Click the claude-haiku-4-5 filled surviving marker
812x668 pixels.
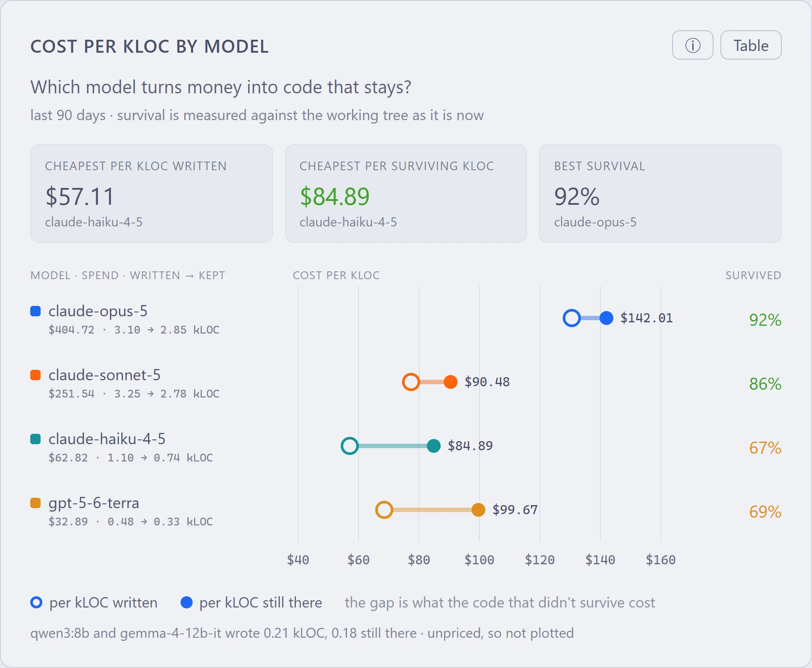coord(434,446)
